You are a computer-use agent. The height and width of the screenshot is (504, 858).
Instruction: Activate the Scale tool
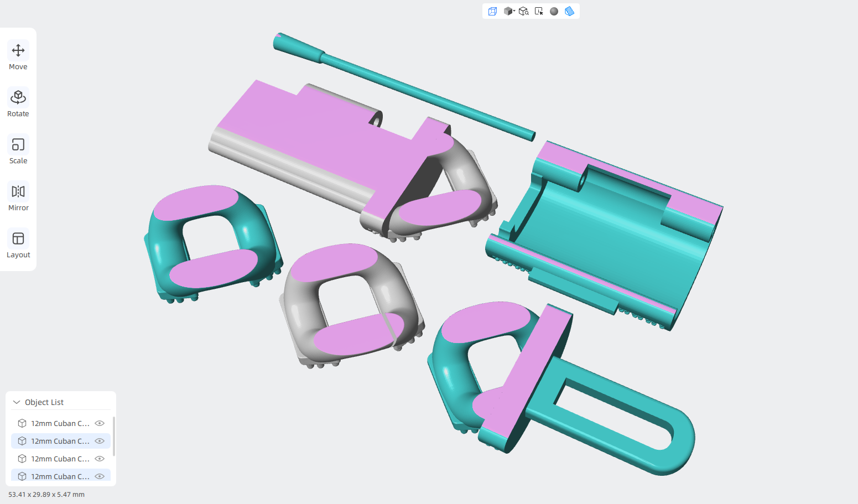tap(18, 150)
